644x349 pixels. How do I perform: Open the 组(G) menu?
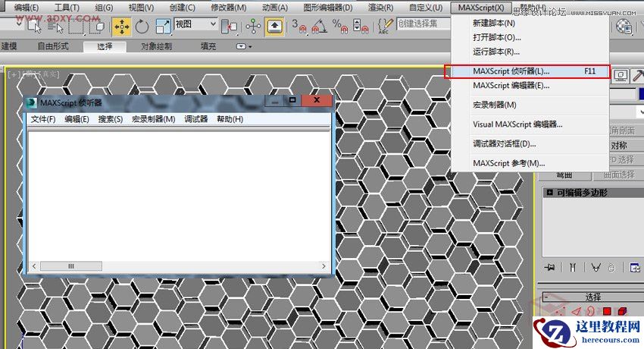pyautogui.click(x=104, y=8)
